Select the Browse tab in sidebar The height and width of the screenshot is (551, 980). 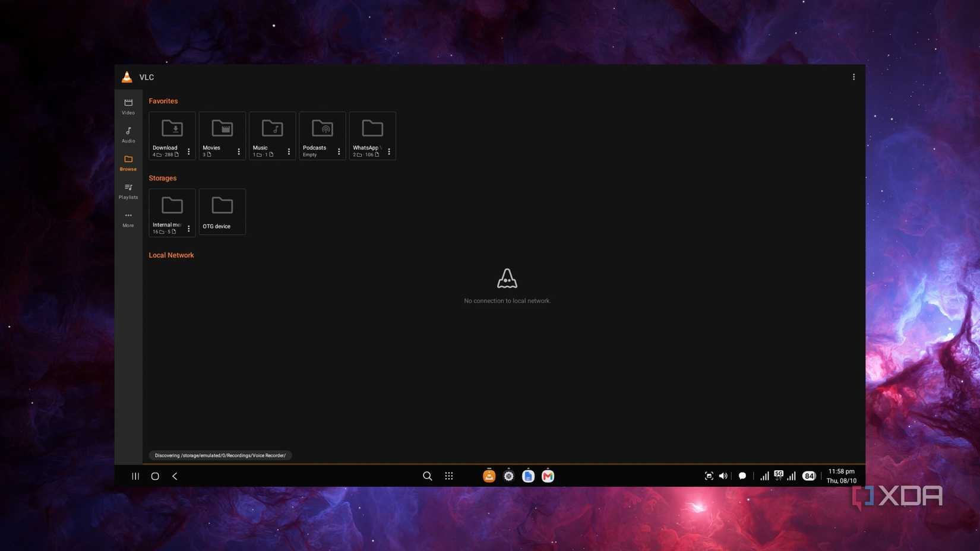click(x=128, y=163)
